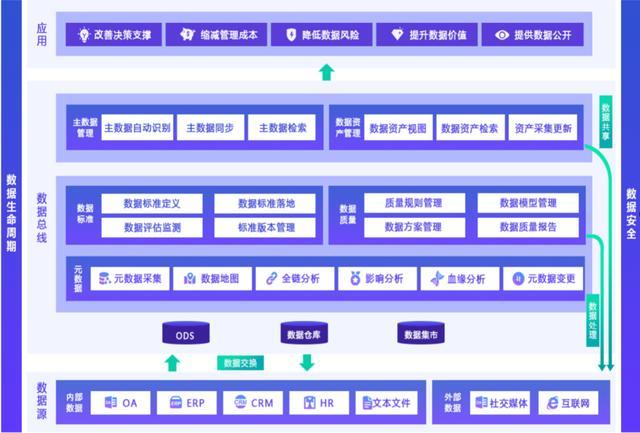The height and width of the screenshot is (433, 640).
Task: Click the 数据评估监测 box
Action: (x=152, y=227)
